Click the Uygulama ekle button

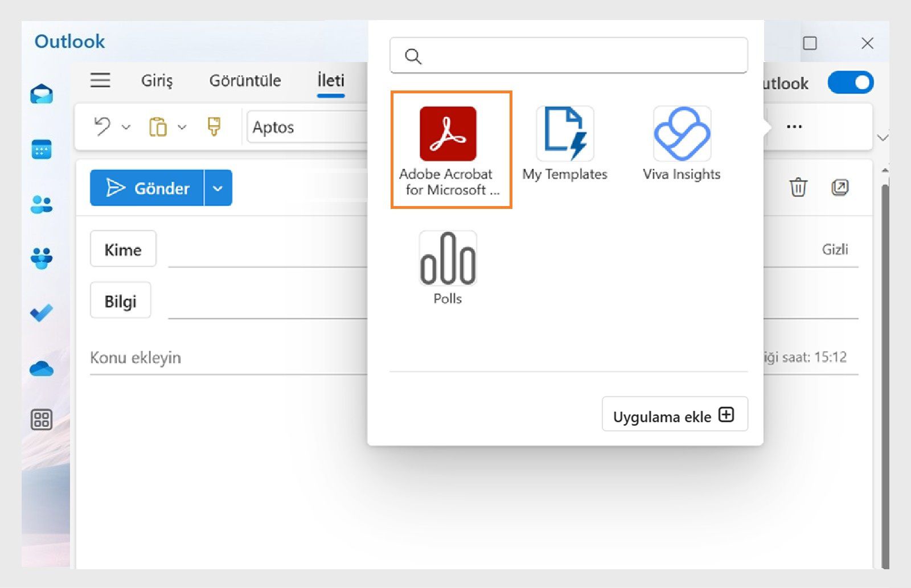(x=674, y=415)
